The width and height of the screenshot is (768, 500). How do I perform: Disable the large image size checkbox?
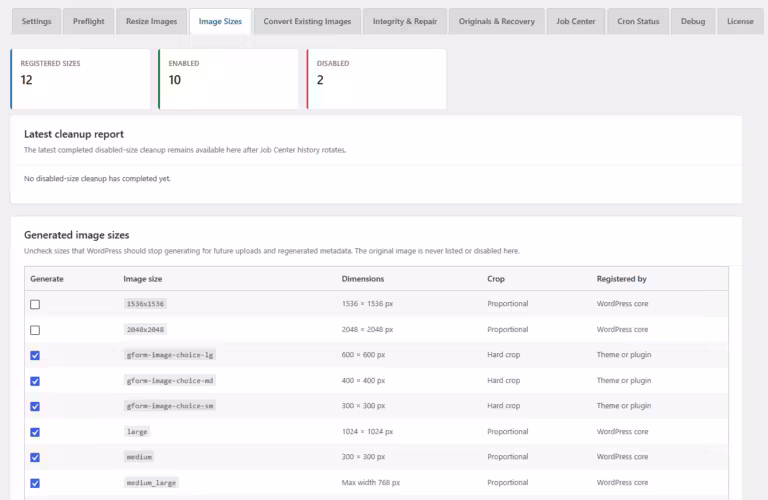coord(35,432)
